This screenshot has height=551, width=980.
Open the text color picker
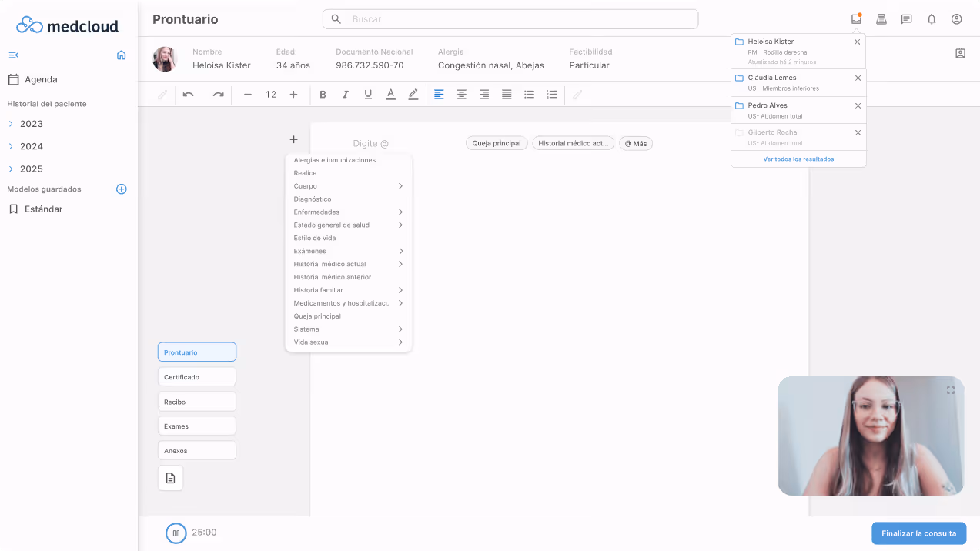coord(390,95)
